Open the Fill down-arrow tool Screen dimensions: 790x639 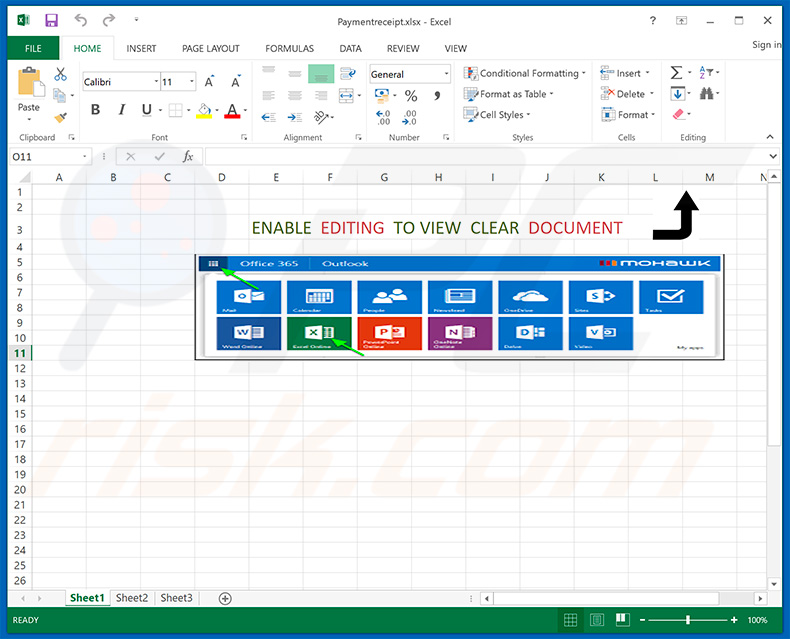pyautogui.click(x=677, y=94)
